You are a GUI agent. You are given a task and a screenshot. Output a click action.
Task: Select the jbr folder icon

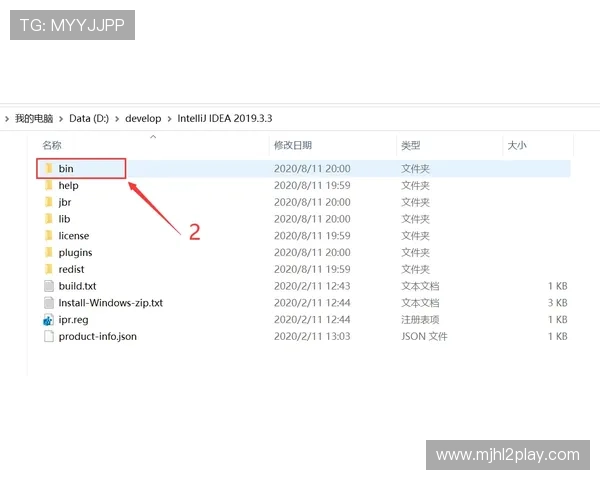(49, 202)
